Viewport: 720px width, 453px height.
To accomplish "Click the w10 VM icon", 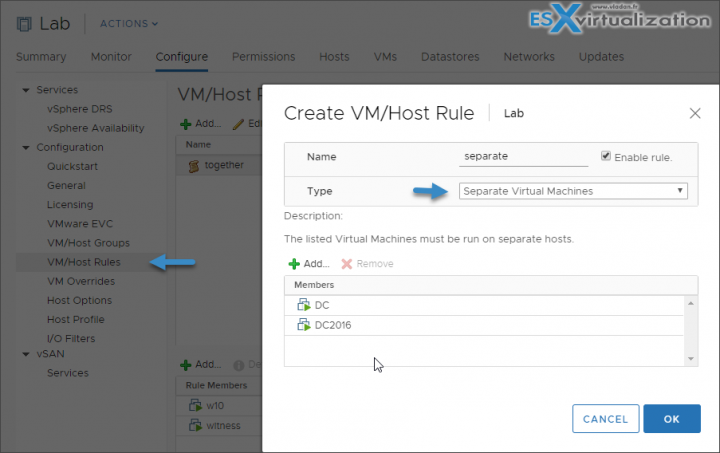I will [194, 405].
